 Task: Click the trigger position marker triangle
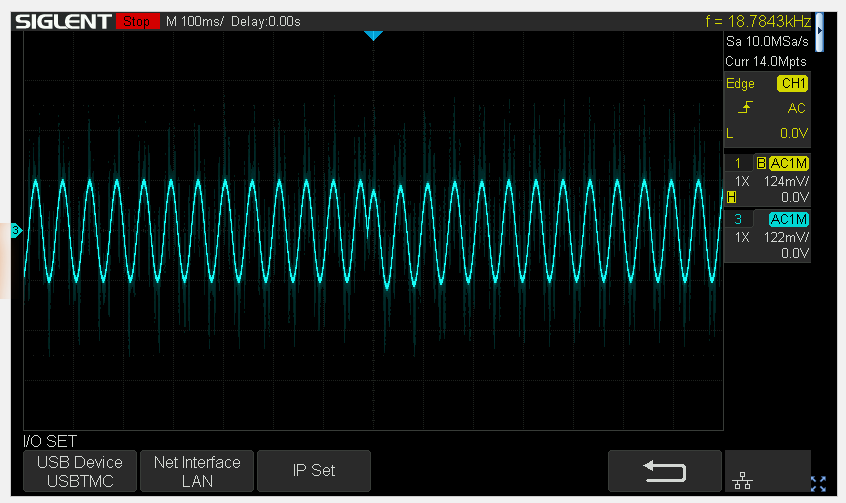pyautogui.click(x=373, y=36)
